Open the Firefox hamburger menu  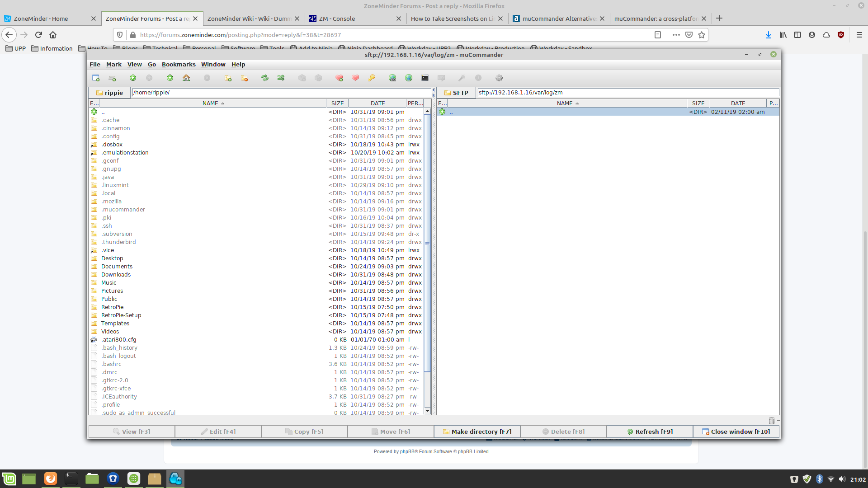pyautogui.click(x=859, y=35)
